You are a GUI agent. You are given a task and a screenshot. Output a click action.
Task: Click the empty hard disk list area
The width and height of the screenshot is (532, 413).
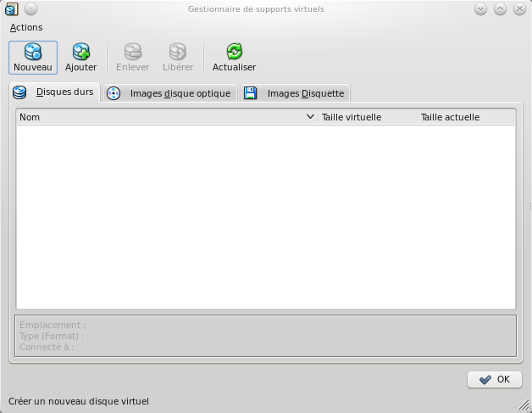coord(265,216)
